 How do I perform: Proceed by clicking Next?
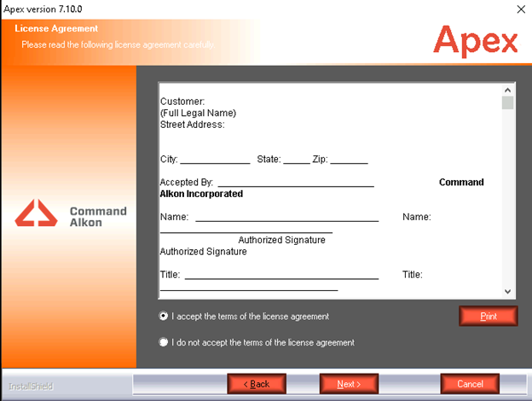point(349,384)
